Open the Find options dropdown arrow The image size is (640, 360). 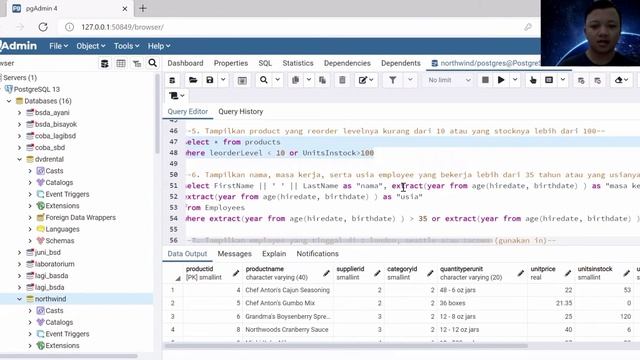coord(278,80)
